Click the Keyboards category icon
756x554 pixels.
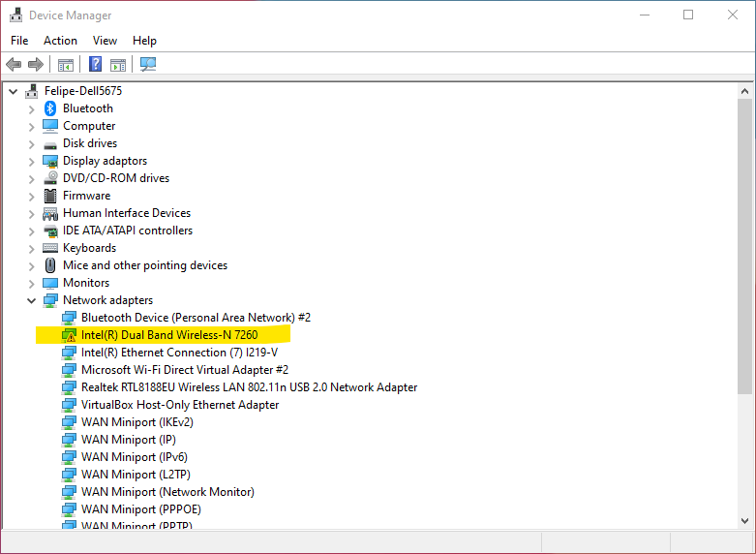click(50, 248)
